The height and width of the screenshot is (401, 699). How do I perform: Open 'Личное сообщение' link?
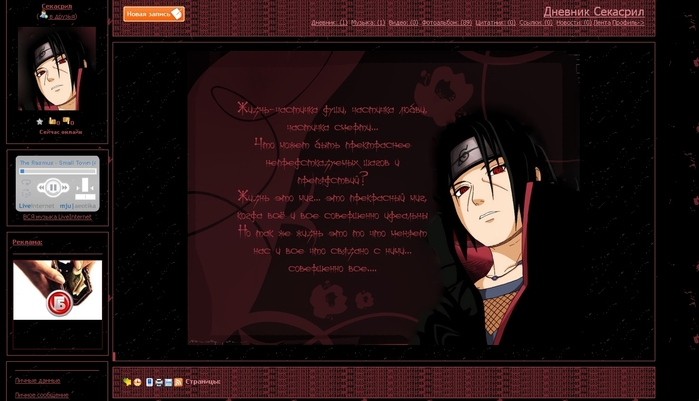click(41, 395)
